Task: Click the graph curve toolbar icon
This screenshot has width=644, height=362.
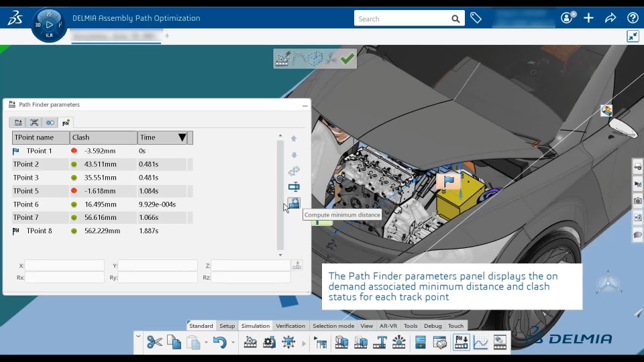Action: [480, 342]
